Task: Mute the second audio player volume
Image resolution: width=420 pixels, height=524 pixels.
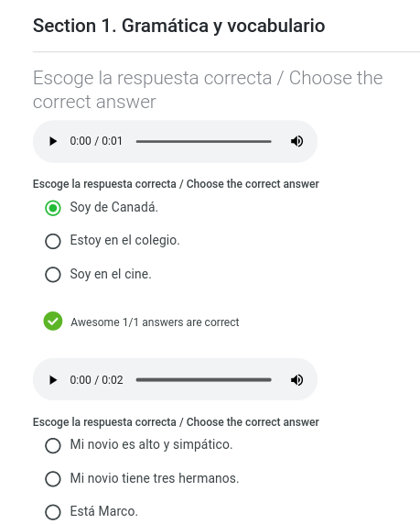Action: (x=296, y=380)
